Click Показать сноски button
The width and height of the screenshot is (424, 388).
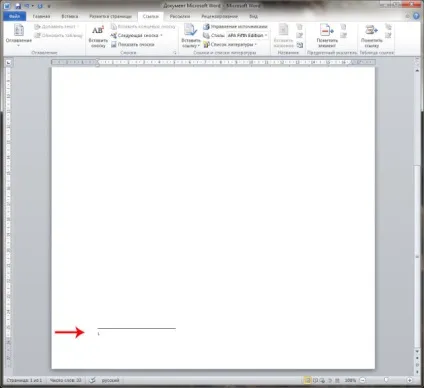(x=133, y=44)
